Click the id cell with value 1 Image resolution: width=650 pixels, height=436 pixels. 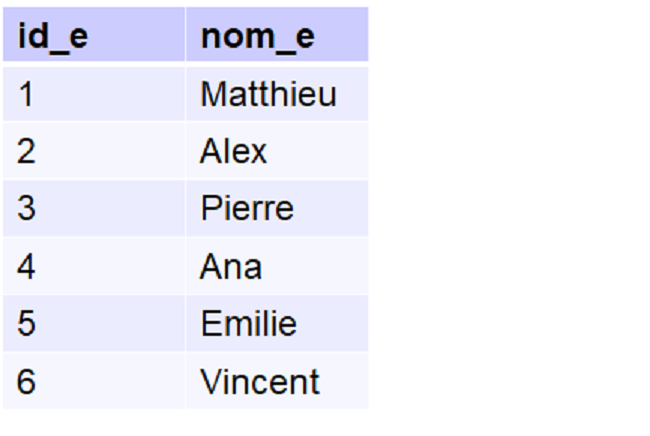(x=26, y=94)
